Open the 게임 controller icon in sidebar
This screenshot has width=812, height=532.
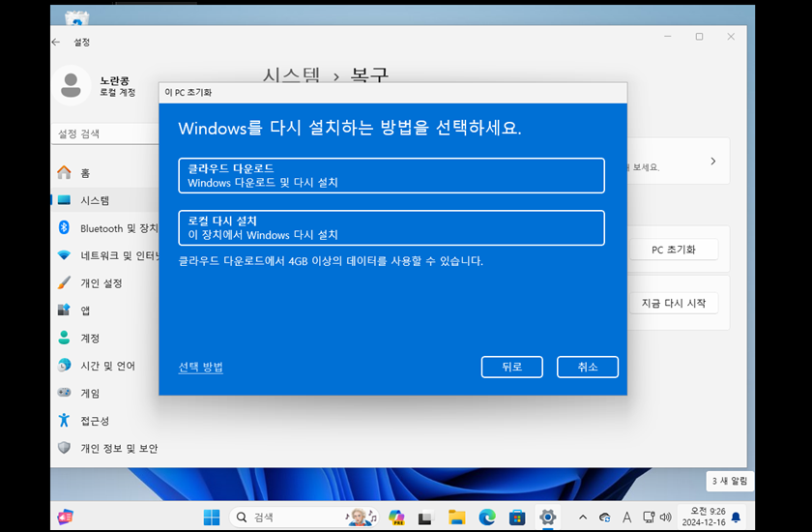tap(64, 393)
